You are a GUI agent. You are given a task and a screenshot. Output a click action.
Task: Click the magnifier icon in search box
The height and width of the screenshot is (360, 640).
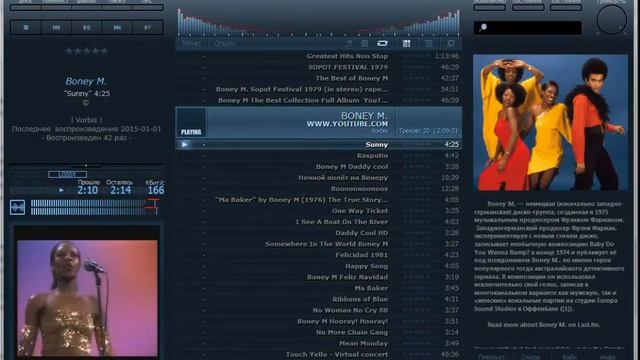coord(483,27)
